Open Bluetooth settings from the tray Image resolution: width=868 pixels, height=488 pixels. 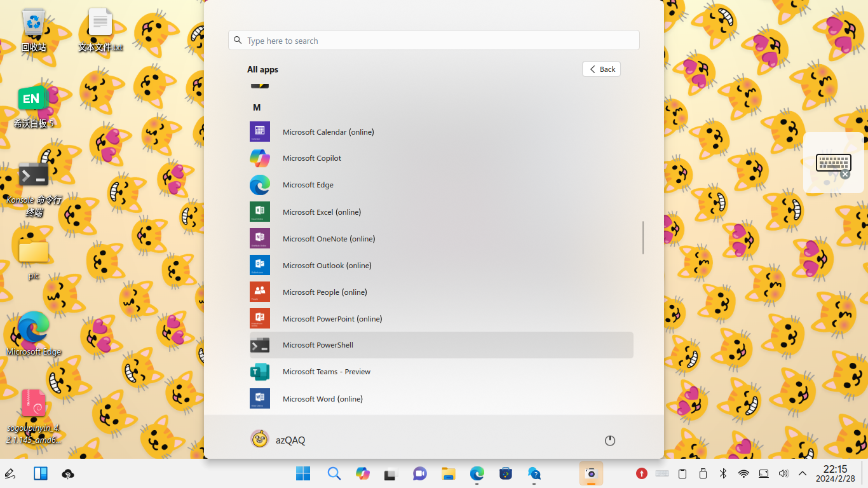pyautogui.click(x=723, y=473)
